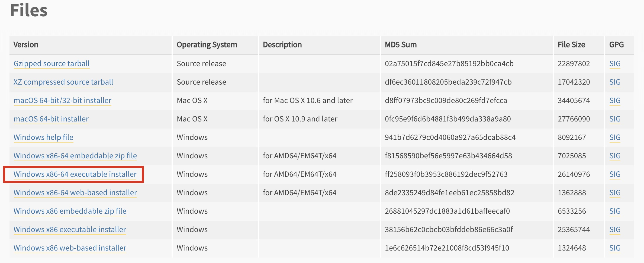This screenshot has width=644, height=263.
Task: Open SIG for Windows x86-64 executable installer
Action: click(615, 174)
